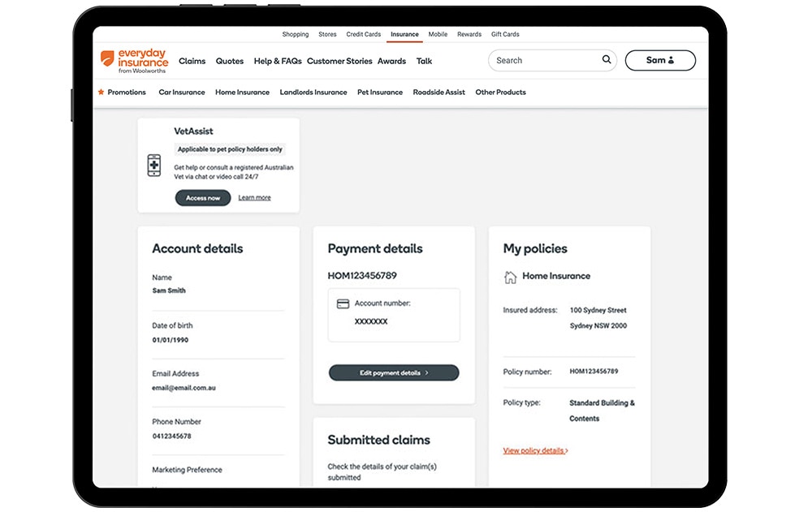Viewport: 812px width, 512px height.
Task: Open Home Insurance in the sub-navigation
Action: [x=242, y=93]
